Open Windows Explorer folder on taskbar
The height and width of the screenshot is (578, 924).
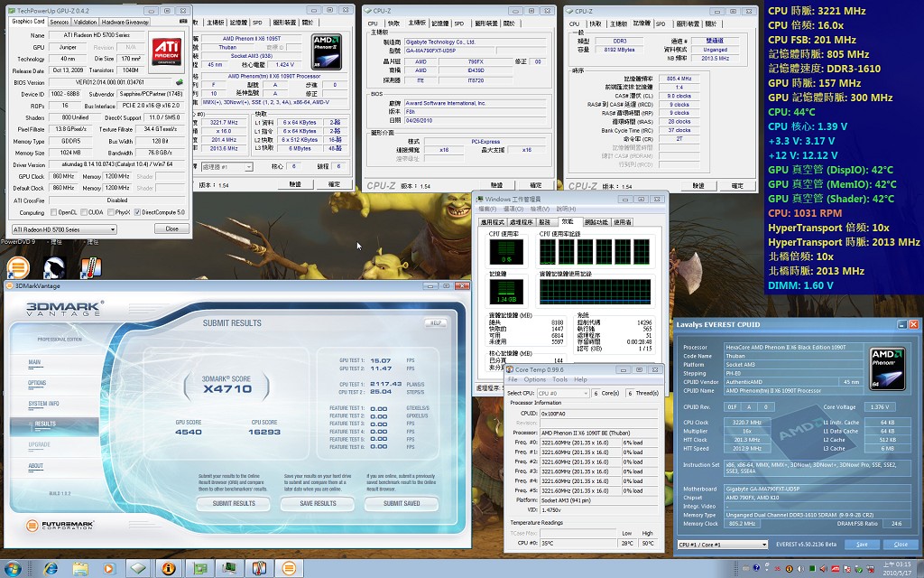[x=80, y=569]
